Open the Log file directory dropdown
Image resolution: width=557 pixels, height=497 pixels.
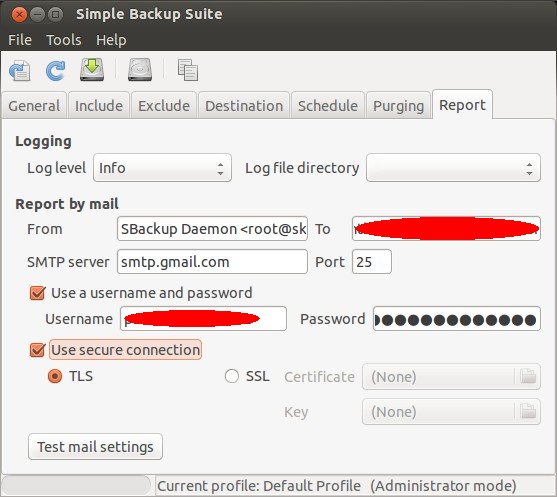[x=453, y=168]
